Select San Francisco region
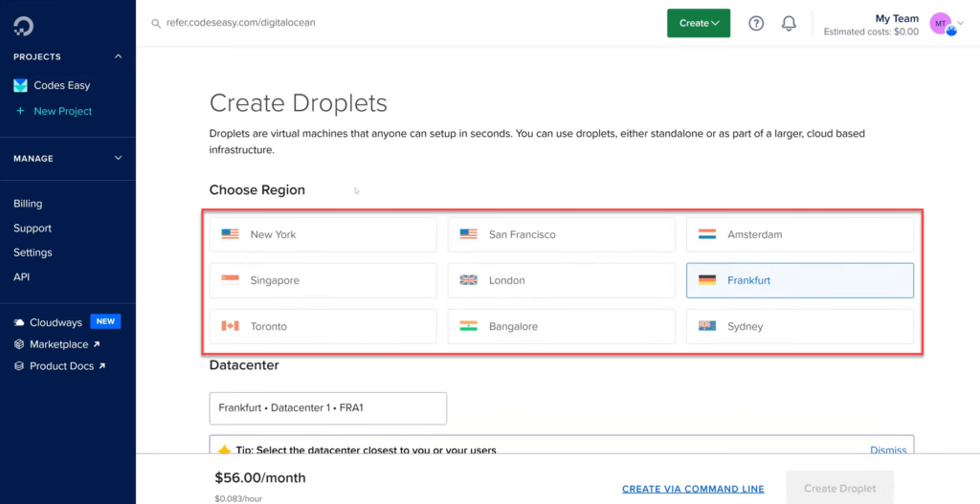The height and width of the screenshot is (504, 980). click(x=561, y=235)
